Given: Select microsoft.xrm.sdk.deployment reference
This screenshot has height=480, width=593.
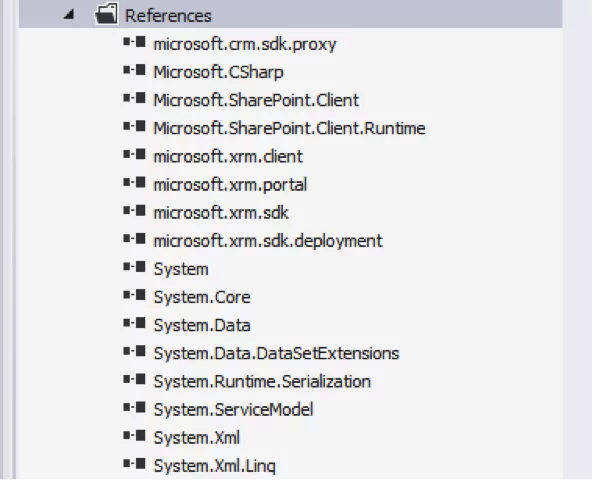Looking at the screenshot, I should pyautogui.click(x=268, y=241).
